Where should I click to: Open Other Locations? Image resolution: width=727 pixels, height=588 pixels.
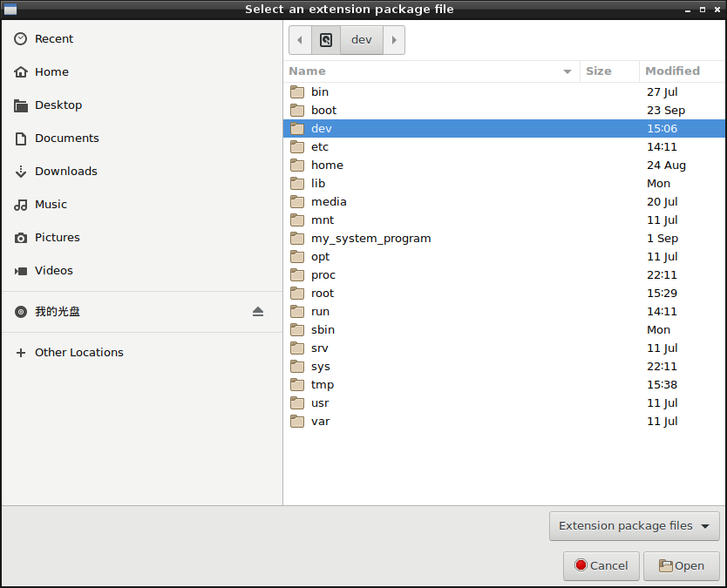(x=142, y=353)
